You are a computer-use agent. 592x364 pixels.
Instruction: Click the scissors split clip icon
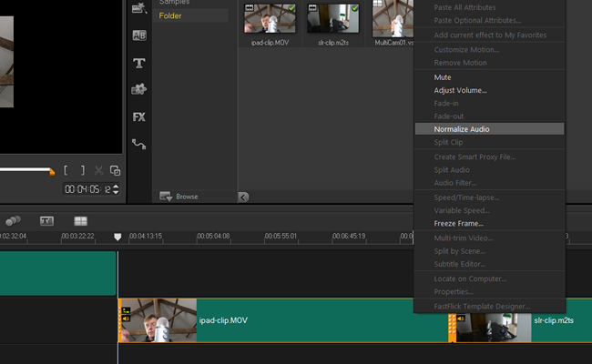[x=98, y=170]
